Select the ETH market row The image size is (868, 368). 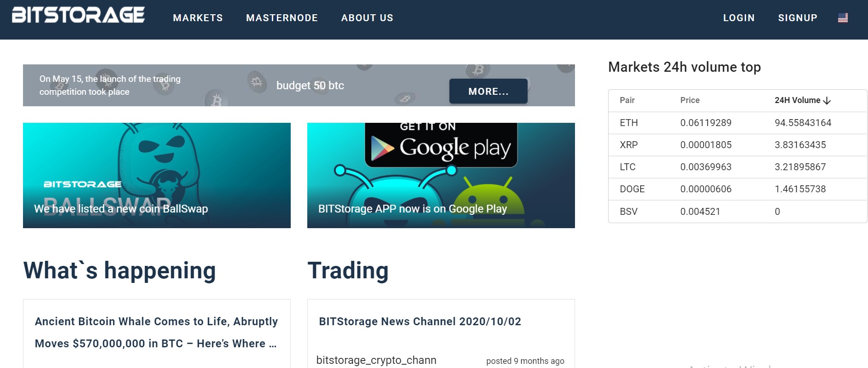(x=738, y=123)
